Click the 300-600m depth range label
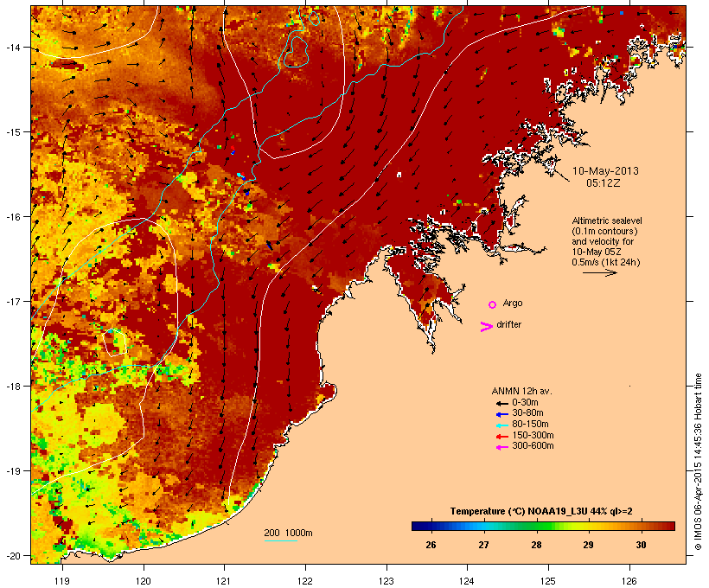Screen dimensions: 709x588 pos(533,446)
